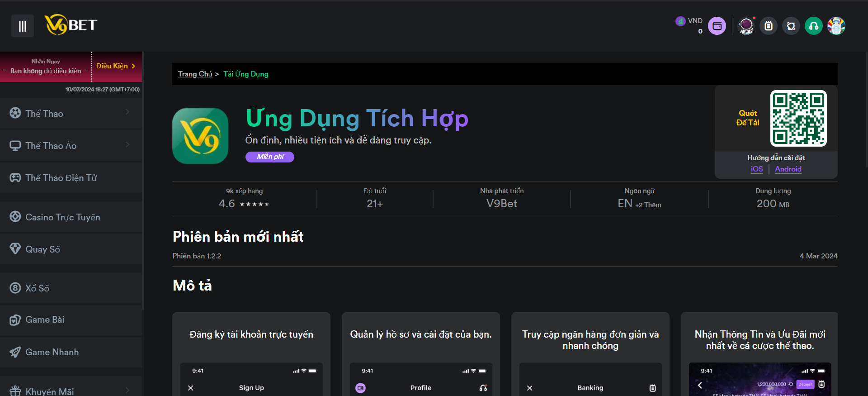The height and width of the screenshot is (396, 868).
Task: Open the bet slip notepad icon
Action: [769, 26]
